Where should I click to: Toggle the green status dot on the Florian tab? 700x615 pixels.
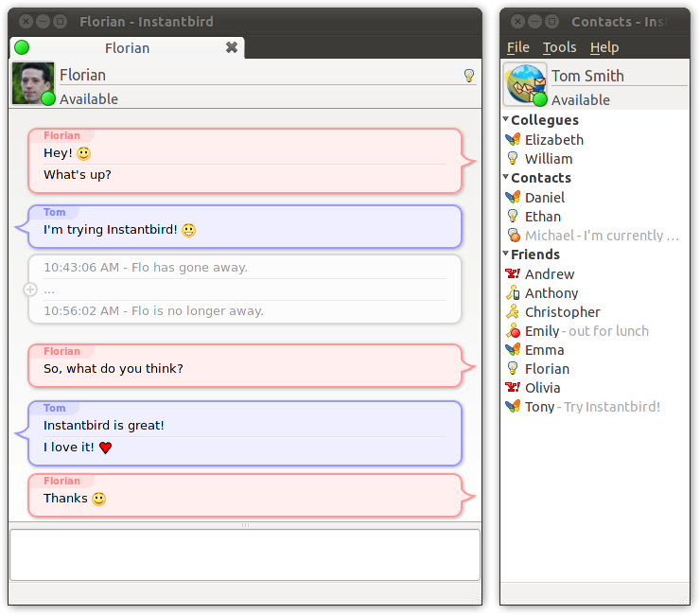click(22, 47)
